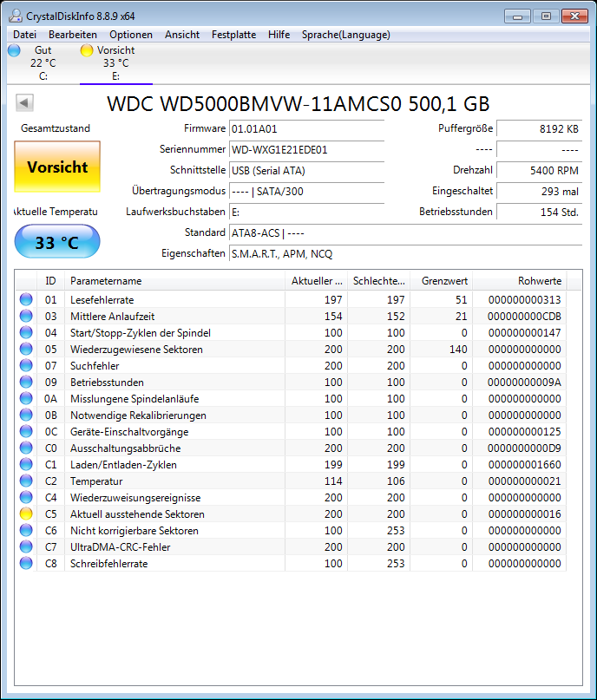Click the status orb for Start/Stopp-Zyklen der Spindel

click(26, 332)
